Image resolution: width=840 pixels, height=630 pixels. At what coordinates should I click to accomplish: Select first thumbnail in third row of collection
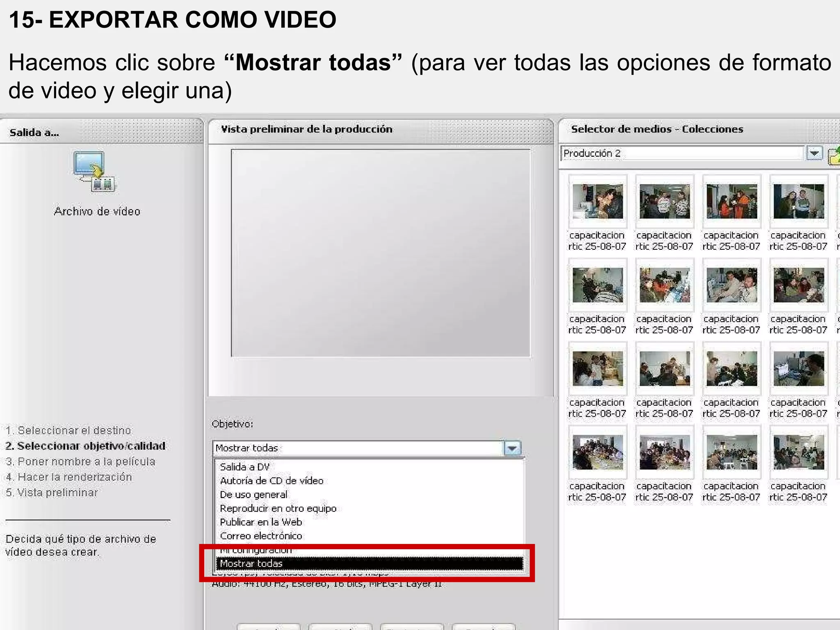tap(598, 368)
